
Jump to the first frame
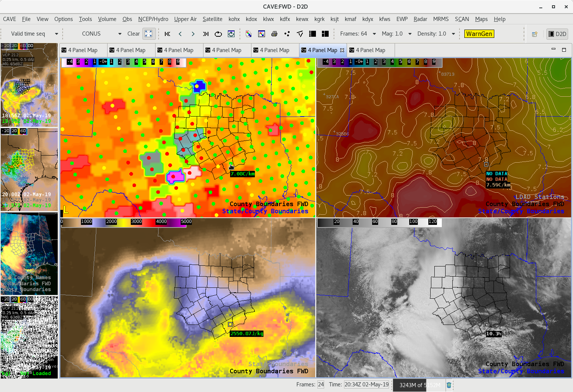168,34
